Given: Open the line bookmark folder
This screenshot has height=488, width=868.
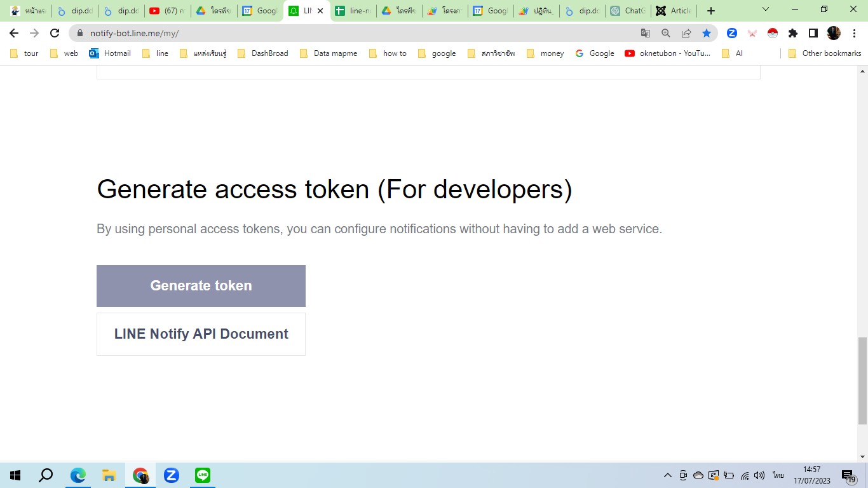Looking at the screenshot, I should coord(156,53).
